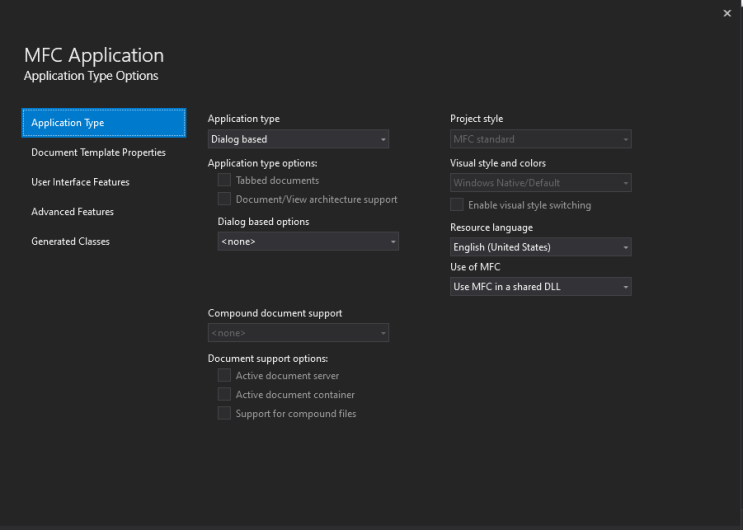Click the Project style combo box
Image resolution: width=743 pixels, height=530 pixels.
click(540, 139)
